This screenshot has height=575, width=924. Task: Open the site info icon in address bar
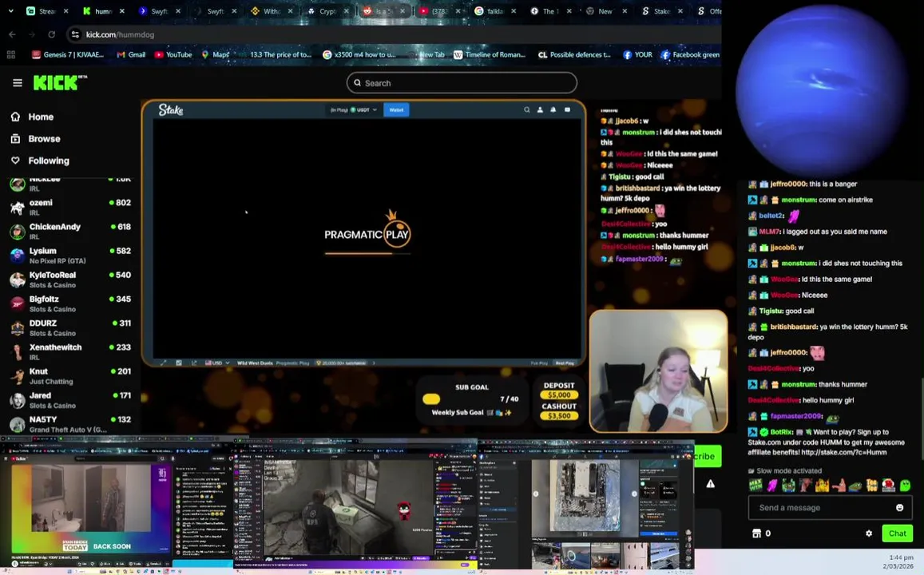75,35
